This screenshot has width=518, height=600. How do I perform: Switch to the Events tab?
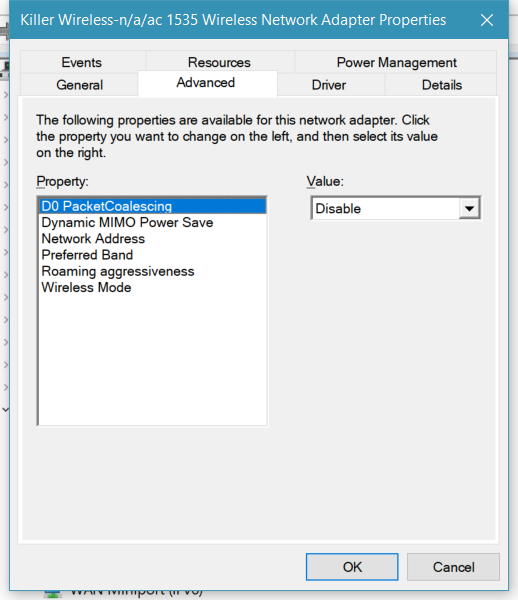click(82, 62)
